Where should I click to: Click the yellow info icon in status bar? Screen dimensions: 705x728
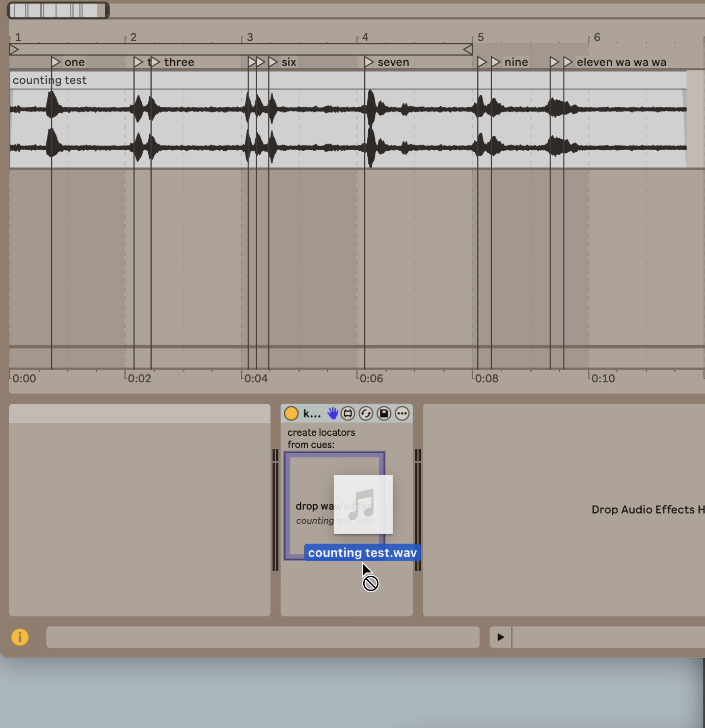(x=20, y=637)
